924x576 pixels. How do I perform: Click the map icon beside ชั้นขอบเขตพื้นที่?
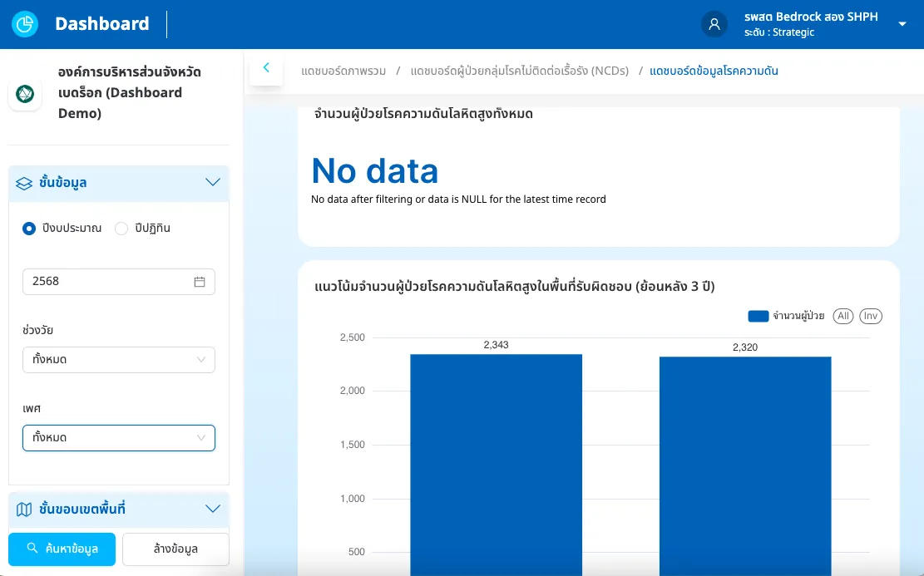point(24,509)
